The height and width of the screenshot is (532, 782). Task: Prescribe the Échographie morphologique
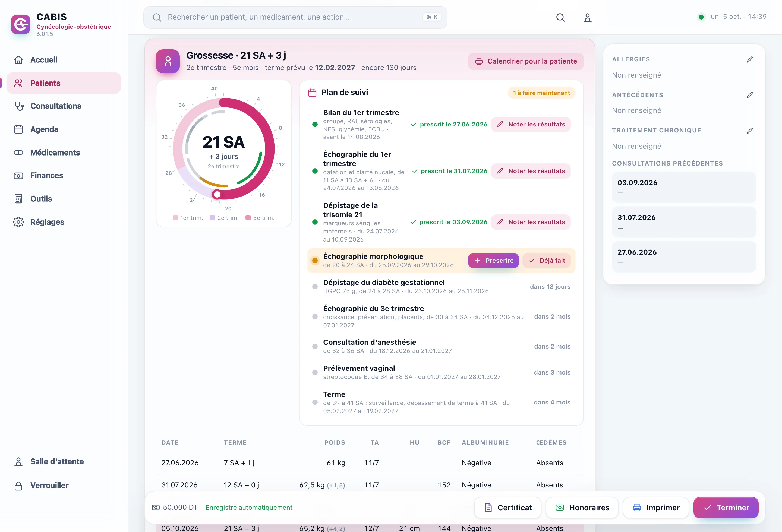coord(493,261)
